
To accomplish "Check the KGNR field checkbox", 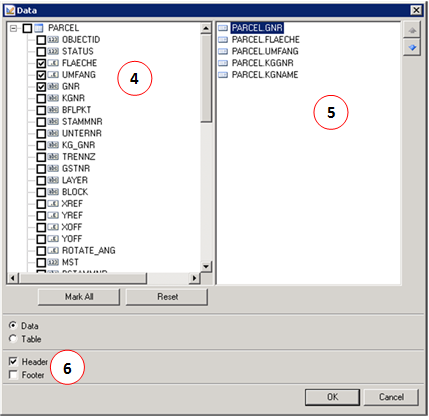I will [41, 99].
